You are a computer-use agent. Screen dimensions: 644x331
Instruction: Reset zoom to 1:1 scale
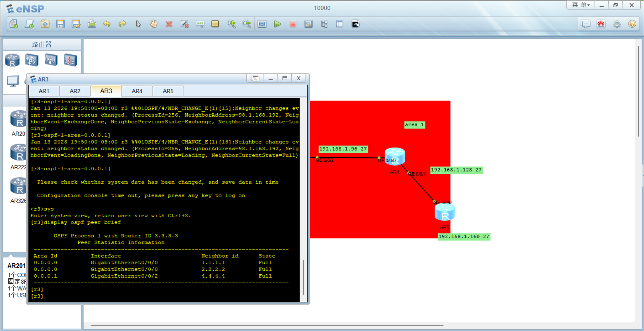(x=262, y=24)
